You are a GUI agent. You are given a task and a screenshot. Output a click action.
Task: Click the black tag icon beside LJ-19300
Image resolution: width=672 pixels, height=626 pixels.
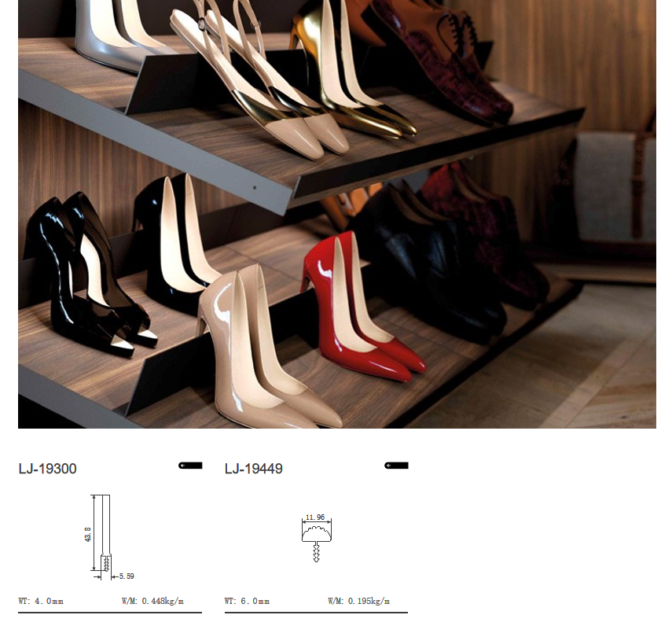point(190,466)
